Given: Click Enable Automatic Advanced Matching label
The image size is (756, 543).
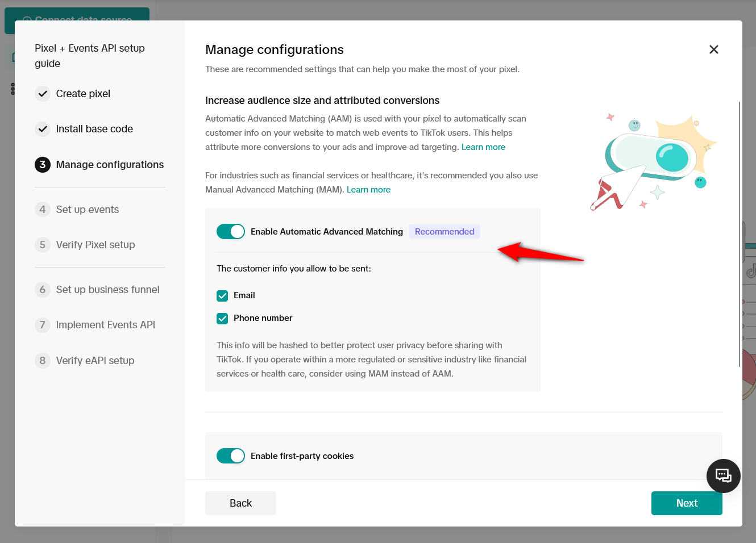Looking at the screenshot, I should tap(327, 232).
